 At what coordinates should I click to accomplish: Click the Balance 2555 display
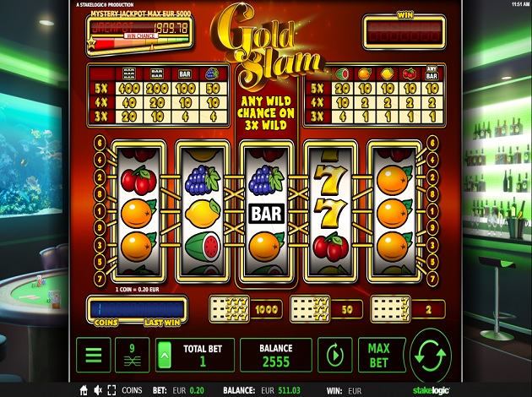(x=276, y=355)
